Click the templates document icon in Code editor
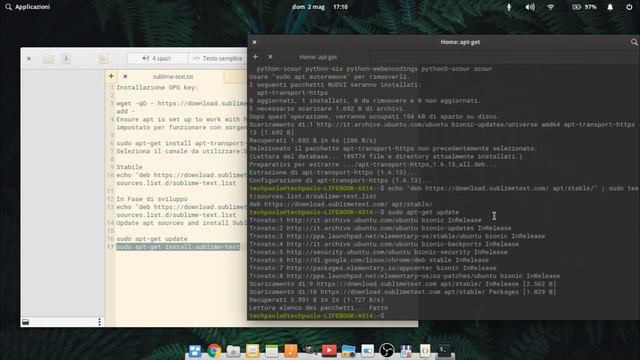640x360 pixels. click(x=102, y=59)
